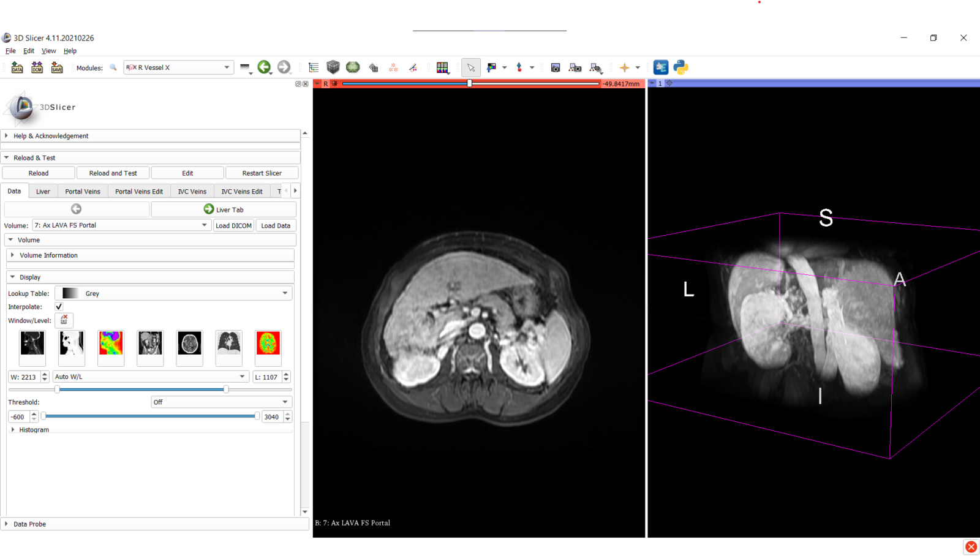Expand the Volume Information section
980x556 pixels.
tap(14, 255)
